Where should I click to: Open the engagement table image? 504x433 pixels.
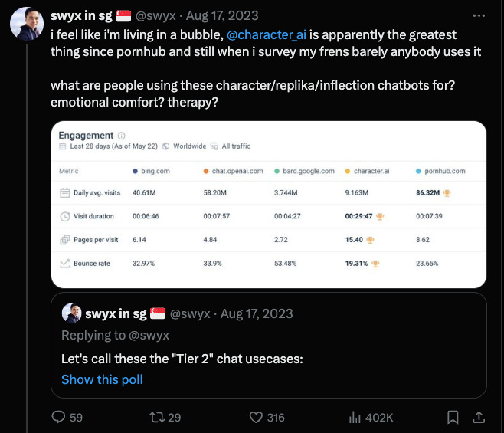tap(269, 205)
